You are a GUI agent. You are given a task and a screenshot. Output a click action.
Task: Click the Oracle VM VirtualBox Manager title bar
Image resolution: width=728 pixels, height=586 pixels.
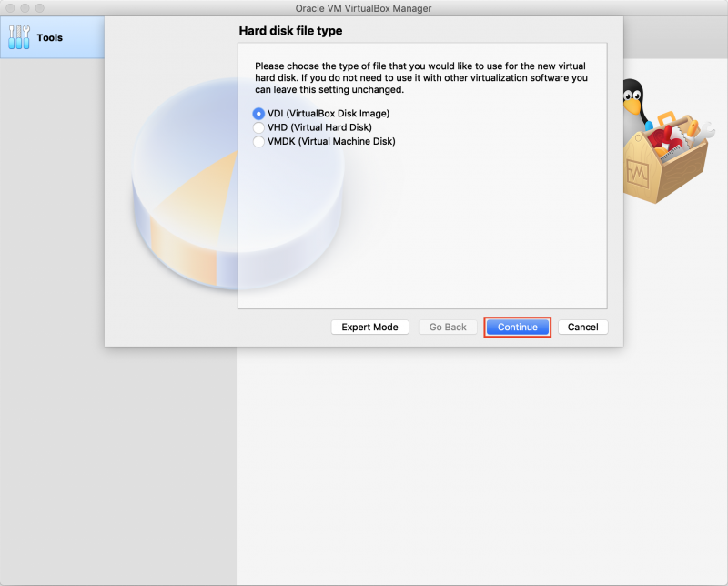click(x=363, y=8)
